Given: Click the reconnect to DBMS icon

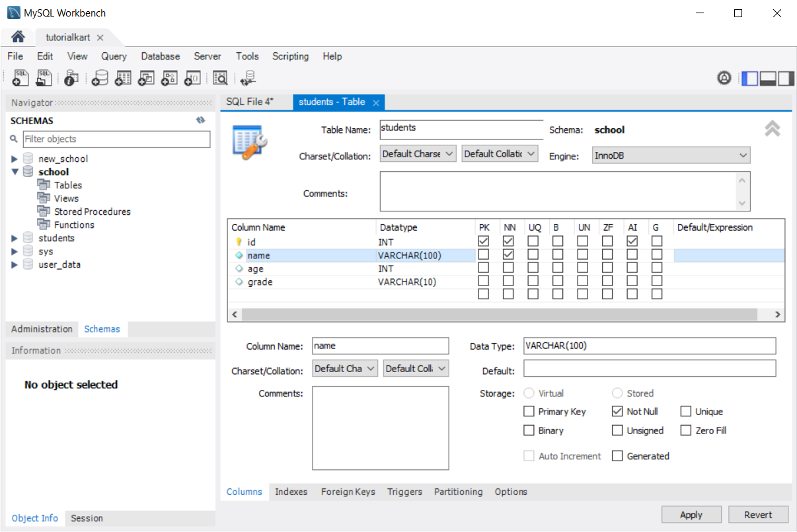Looking at the screenshot, I should tap(248, 78).
